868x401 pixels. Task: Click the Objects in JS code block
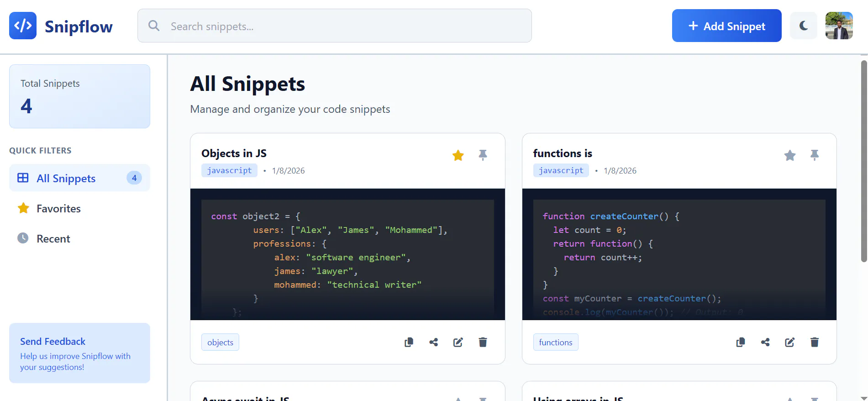[347, 254]
